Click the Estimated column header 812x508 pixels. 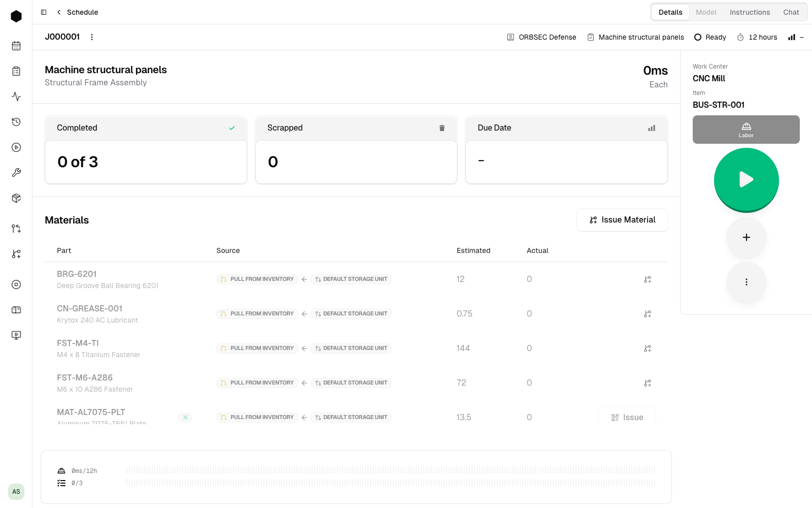click(473, 250)
